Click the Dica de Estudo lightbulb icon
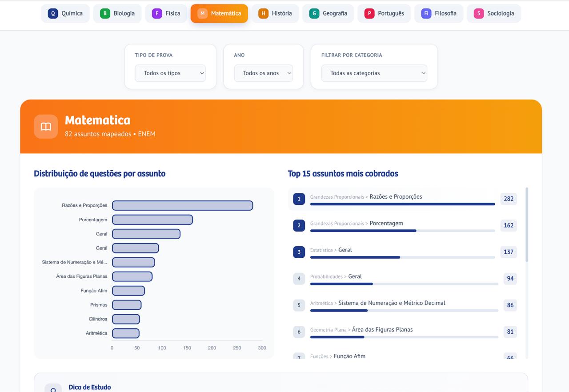The width and height of the screenshot is (569, 392). click(53, 388)
